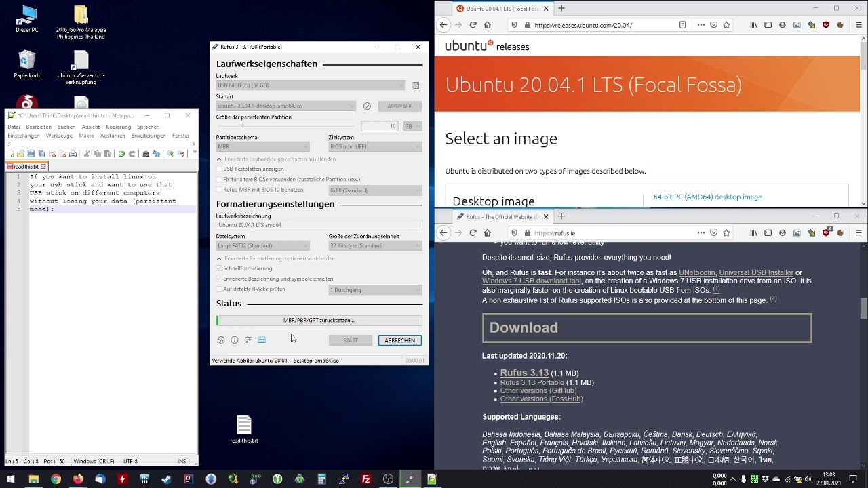Toggle Fix für ältere BIOSe checkbox
This screenshot has height=488, width=868.
[x=219, y=180]
